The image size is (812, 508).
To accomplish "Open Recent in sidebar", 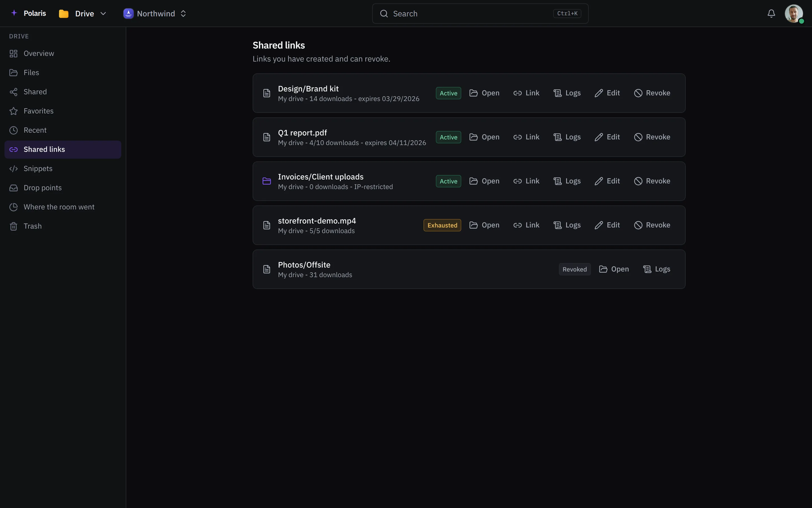I will 63,130.
